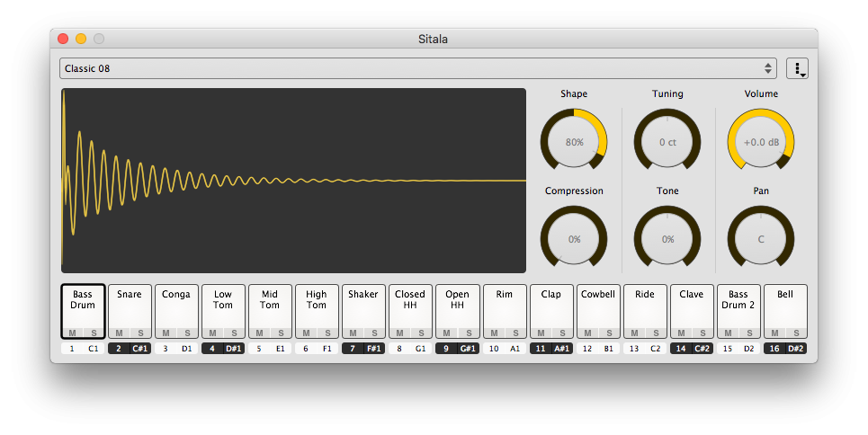Image resolution: width=868 pixels, height=435 pixels.
Task: Select the Ride pad
Action: point(645,311)
